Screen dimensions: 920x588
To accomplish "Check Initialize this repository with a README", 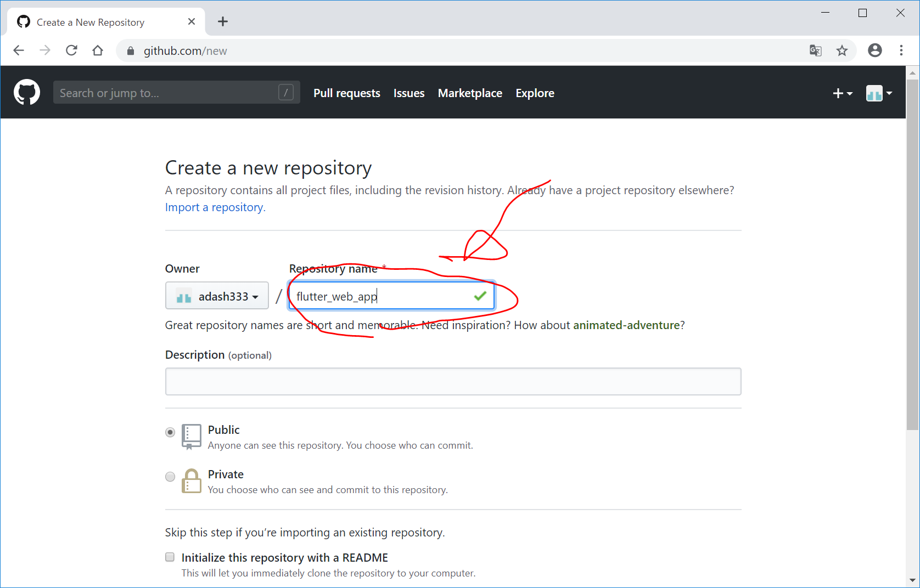I will tap(170, 557).
